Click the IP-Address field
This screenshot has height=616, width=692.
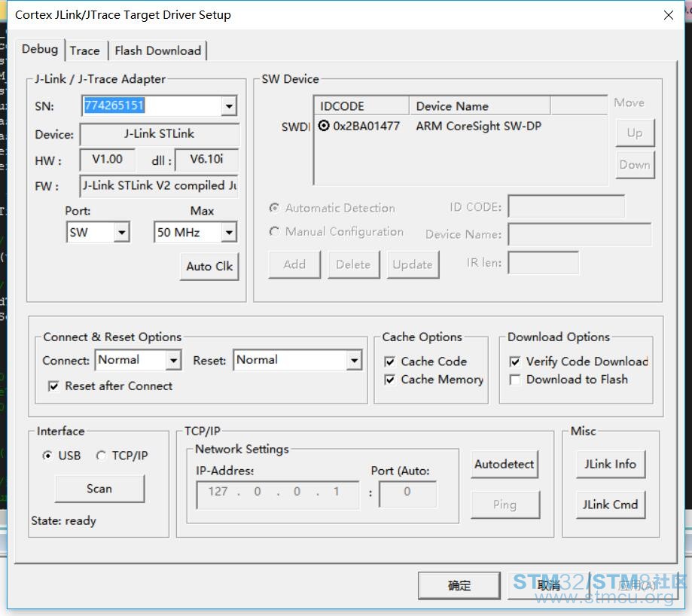click(278, 495)
